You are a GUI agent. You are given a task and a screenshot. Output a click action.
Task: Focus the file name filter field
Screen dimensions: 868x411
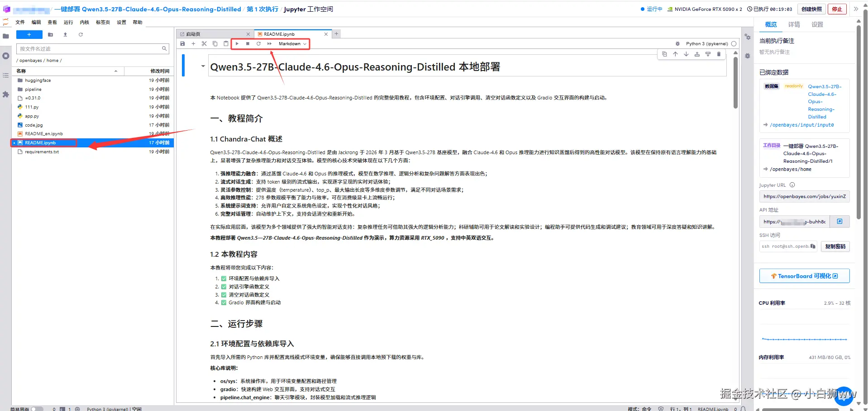pyautogui.click(x=92, y=49)
